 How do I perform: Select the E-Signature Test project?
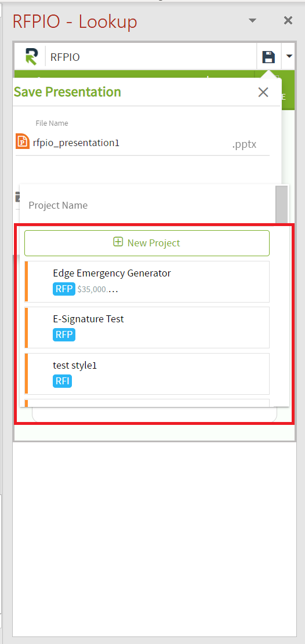coord(147,328)
